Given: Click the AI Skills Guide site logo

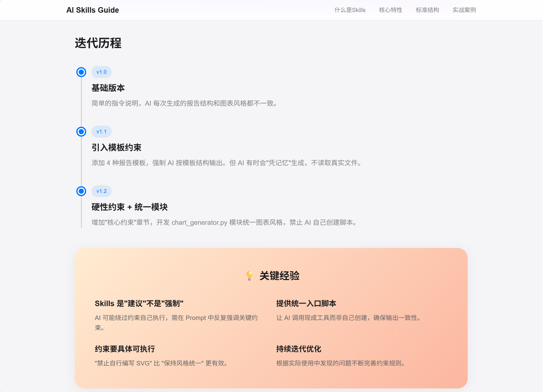Looking at the screenshot, I should tap(93, 10).
